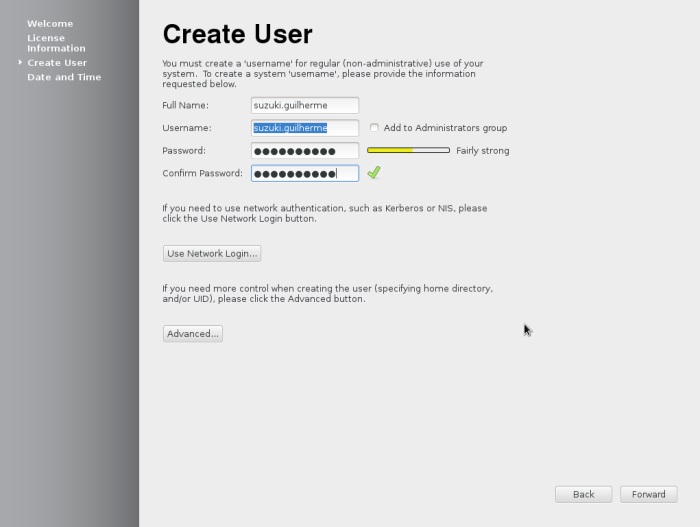The height and width of the screenshot is (527, 700).
Task: Click the Fairly strong strength label
Action: point(482,151)
